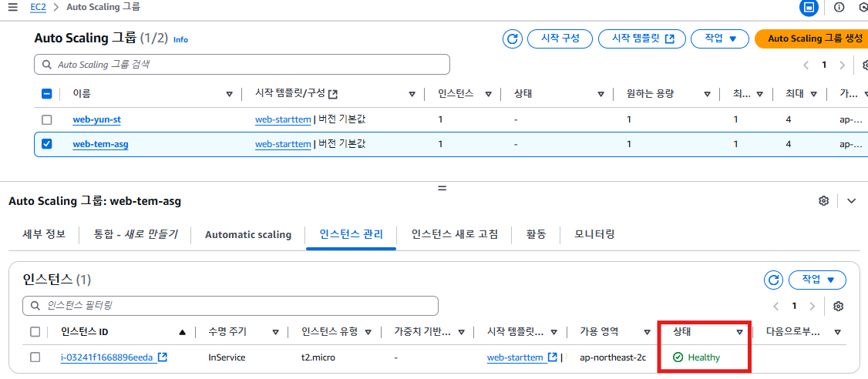Switch to the 인스턴스 새로 고침 tab

(455, 234)
